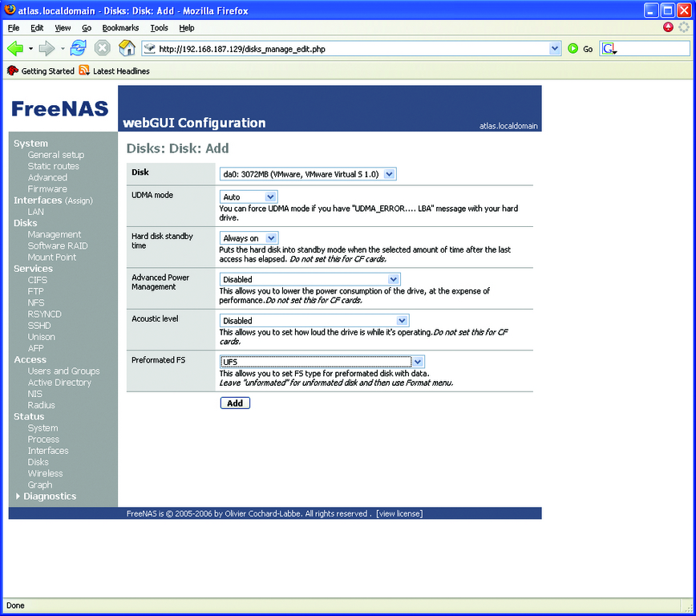Open the Disk selection dropdown
Screen dimensions: 696x616
308,174
